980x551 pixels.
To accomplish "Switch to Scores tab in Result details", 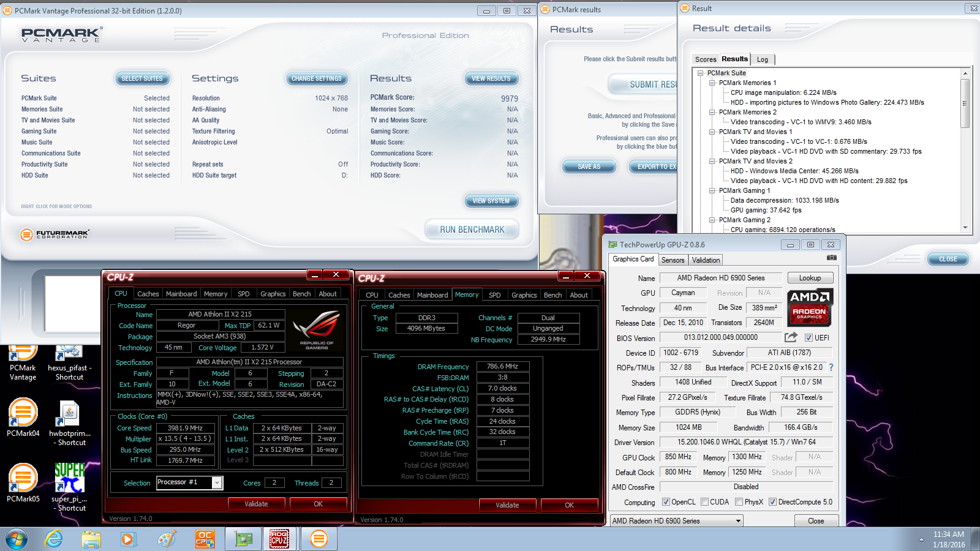I will pyautogui.click(x=706, y=59).
